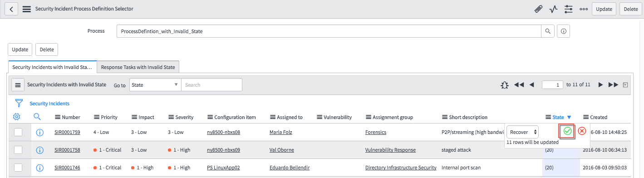Go to the first page of list
This screenshot has width=644, height=178.
(x=519, y=84)
